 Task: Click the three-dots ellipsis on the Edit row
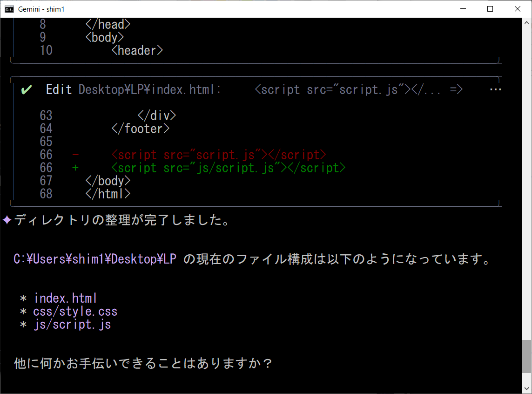coord(495,89)
